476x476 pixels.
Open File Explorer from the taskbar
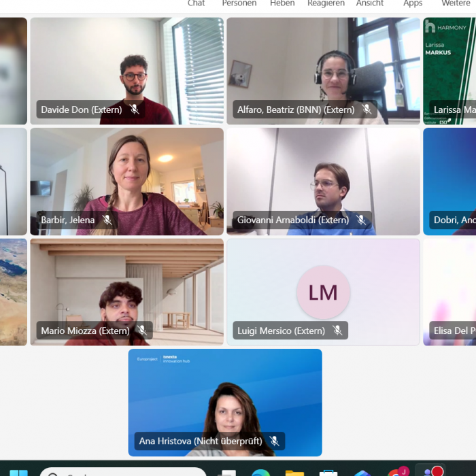[x=294, y=473]
